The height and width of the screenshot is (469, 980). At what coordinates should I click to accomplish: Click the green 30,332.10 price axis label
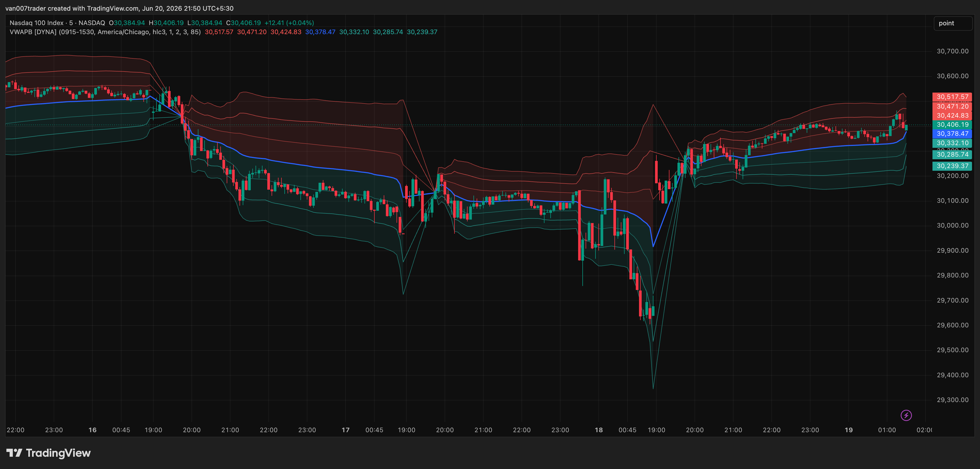click(952, 143)
